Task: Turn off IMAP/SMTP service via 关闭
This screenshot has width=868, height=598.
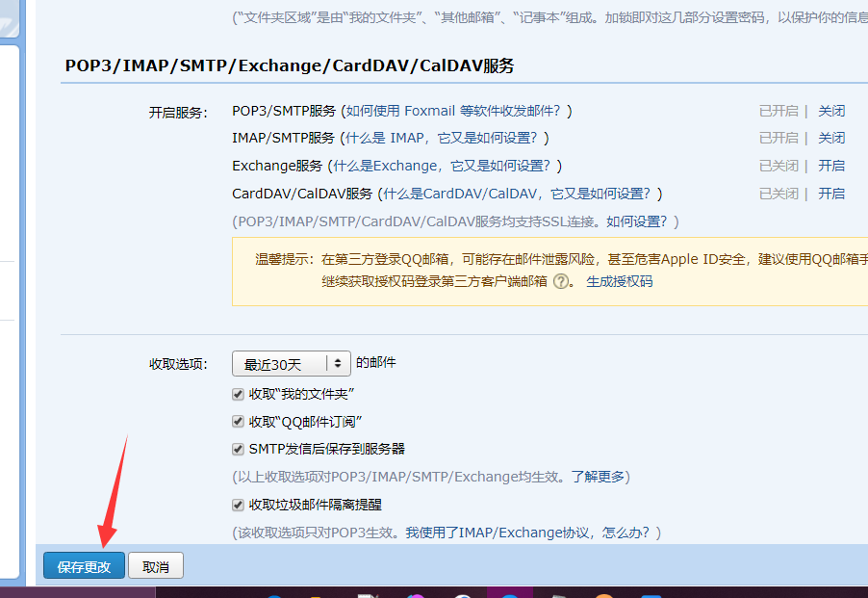Action: coord(831,138)
